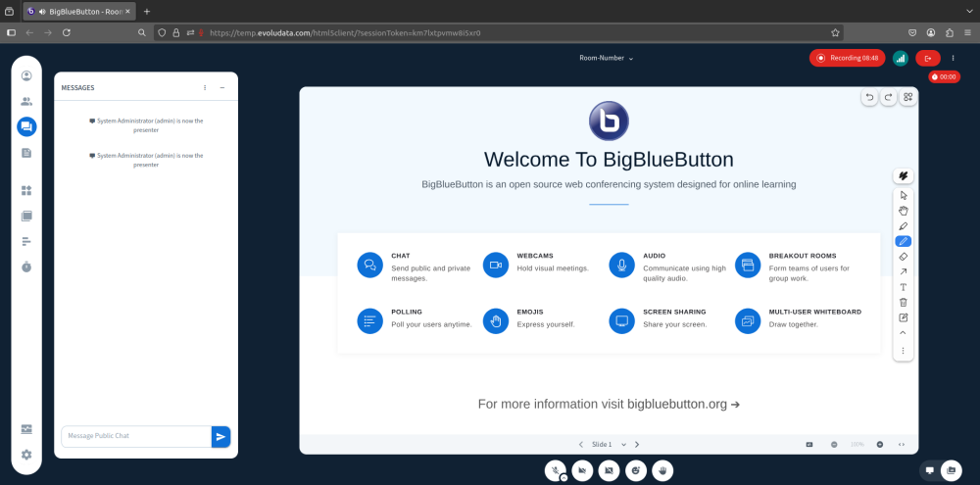Select the whiteboard hand pan tool

[904, 211]
